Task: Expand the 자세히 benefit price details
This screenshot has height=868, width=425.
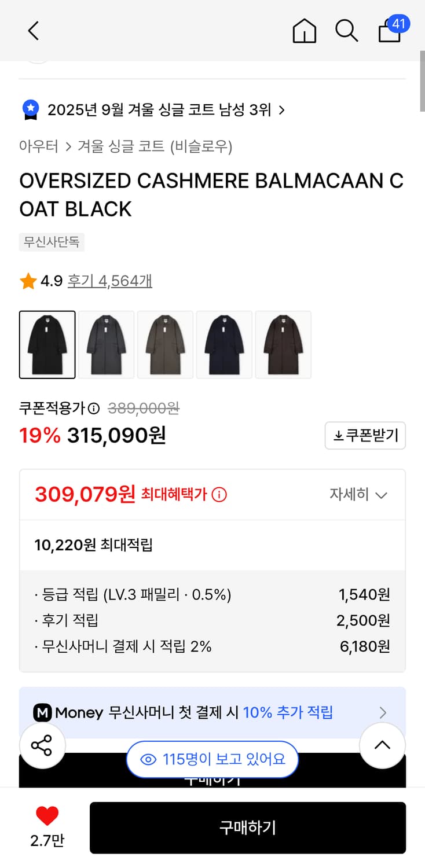Action: click(358, 495)
